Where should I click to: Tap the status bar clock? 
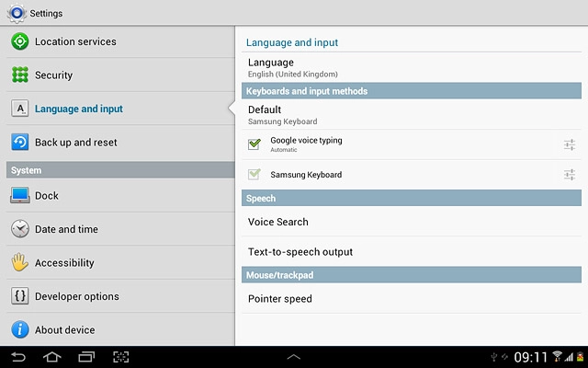(530, 357)
